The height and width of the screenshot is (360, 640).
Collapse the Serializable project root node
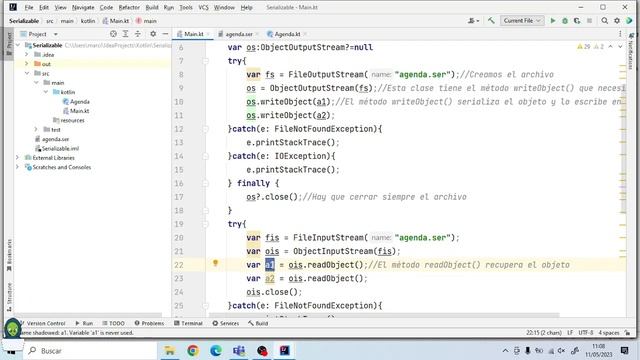(18, 45)
